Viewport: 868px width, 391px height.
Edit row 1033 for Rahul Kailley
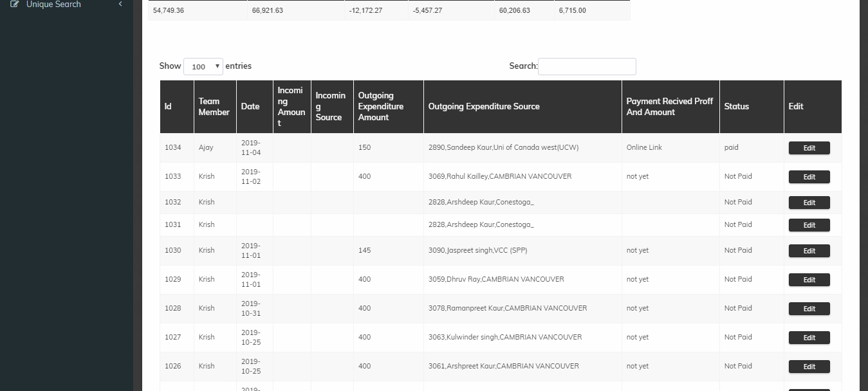(x=809, y=177)
